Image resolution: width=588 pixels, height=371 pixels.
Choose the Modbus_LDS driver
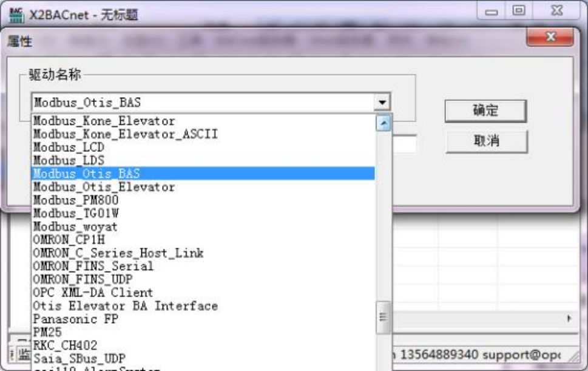(x=203, y=160)
